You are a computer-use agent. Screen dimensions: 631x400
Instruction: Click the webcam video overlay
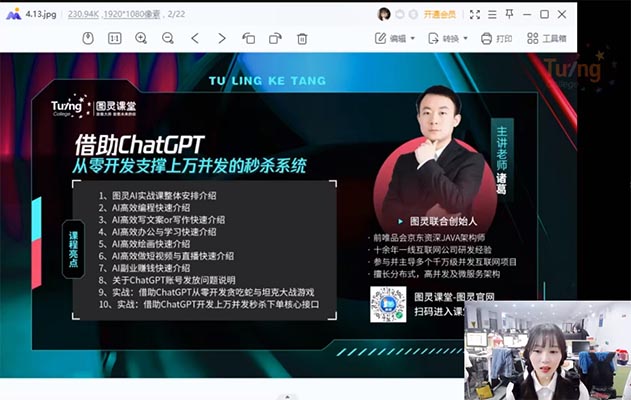click(548, 351)
